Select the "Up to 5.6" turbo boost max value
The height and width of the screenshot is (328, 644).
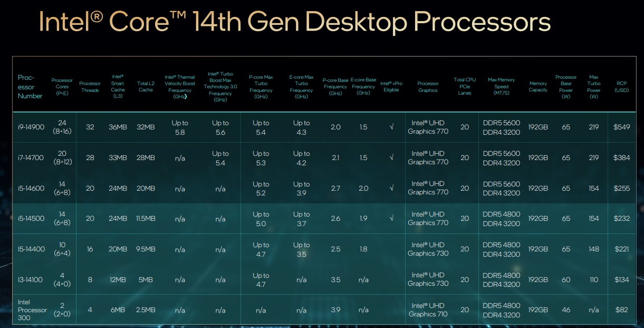tap(220, 127)
